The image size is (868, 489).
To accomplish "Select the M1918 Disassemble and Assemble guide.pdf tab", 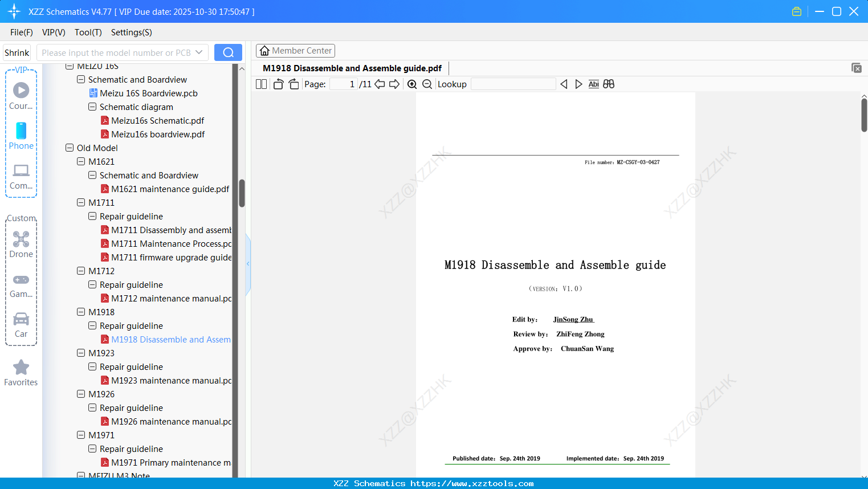I will pyautogui.click(x=352, y=68).
